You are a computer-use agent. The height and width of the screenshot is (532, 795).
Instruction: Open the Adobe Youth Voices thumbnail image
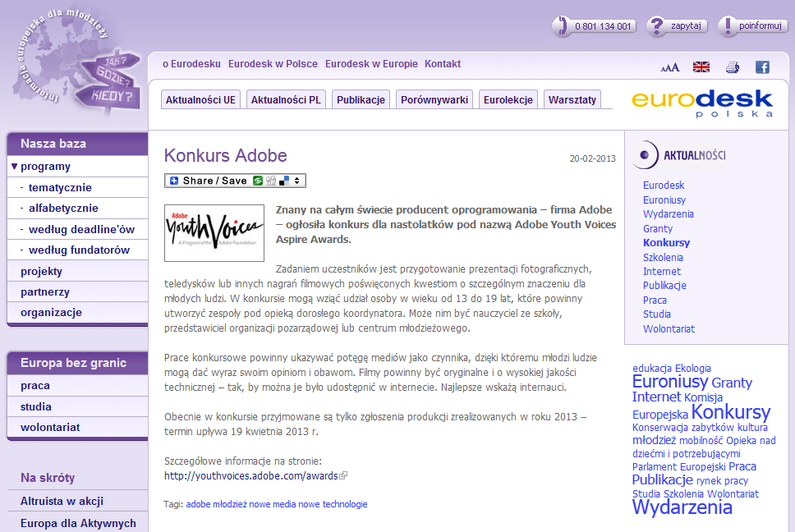point(214,233)
